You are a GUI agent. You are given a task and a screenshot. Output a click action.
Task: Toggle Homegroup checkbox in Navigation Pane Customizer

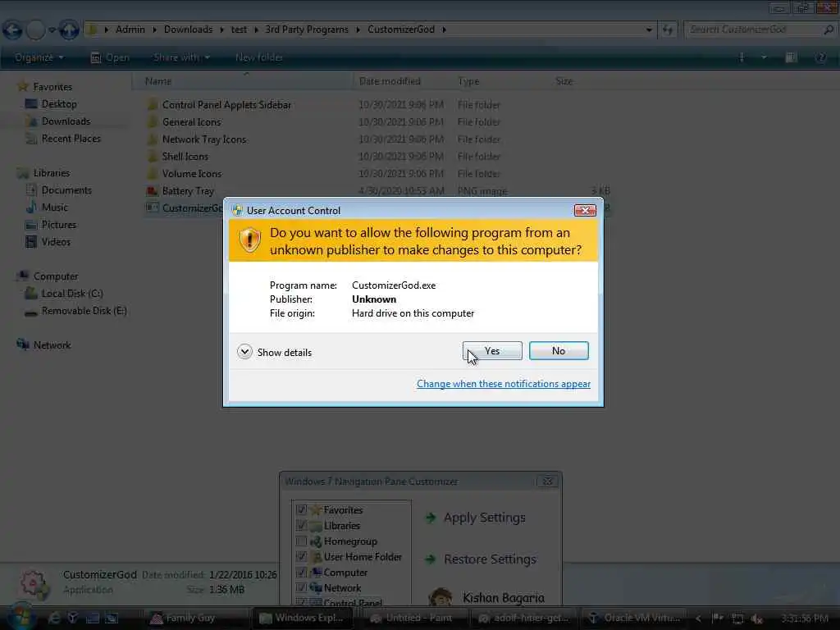(x=301, y=541)
